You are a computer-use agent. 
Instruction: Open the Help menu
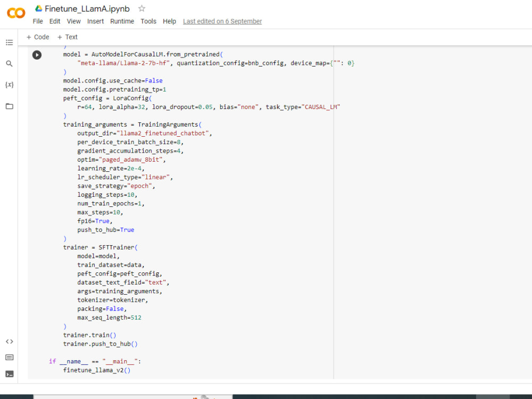(x=169, y=21)
